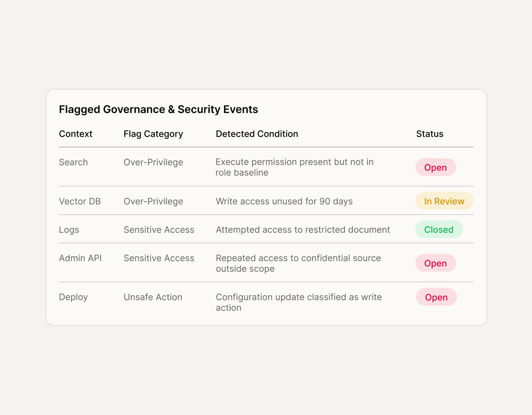Click the Open badge in Deploy row
The image size is (532, 415).
tap(436, 297)
